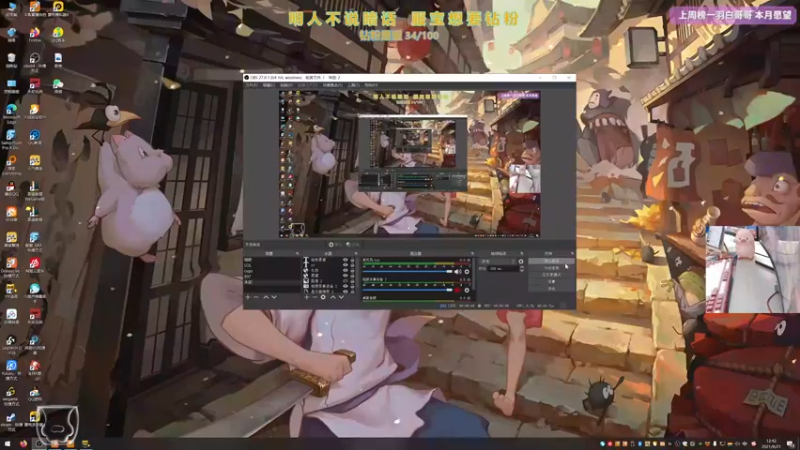Screen dimensions: 800x450
Task: Increase the transition duration with the spinner arrows
Action: coord(522,267)
